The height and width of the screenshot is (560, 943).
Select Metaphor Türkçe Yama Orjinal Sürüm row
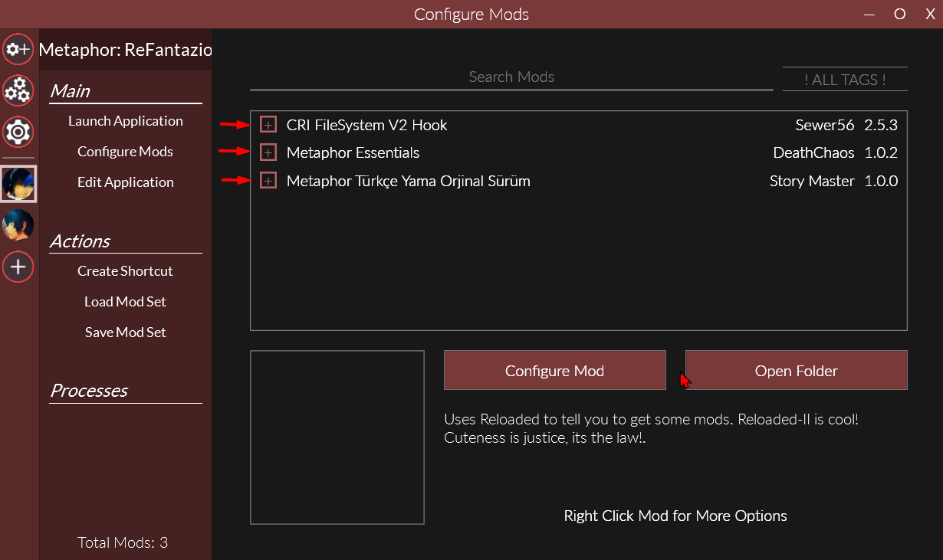point(579,181)
